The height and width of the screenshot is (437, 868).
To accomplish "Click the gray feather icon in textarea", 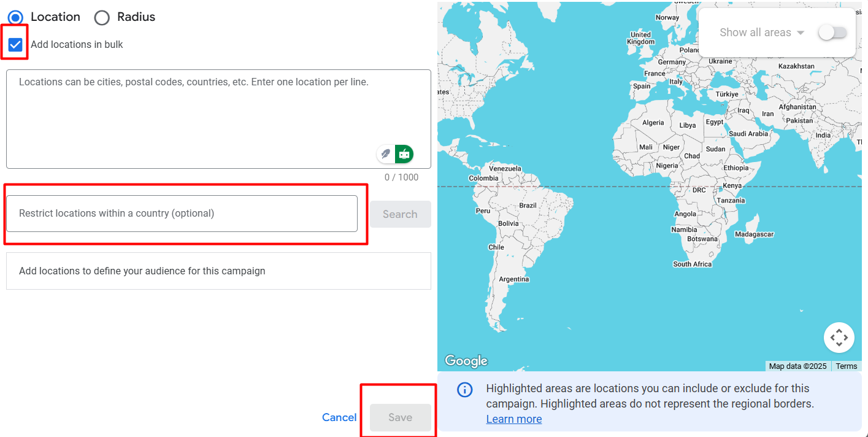I will pos(386,154).
